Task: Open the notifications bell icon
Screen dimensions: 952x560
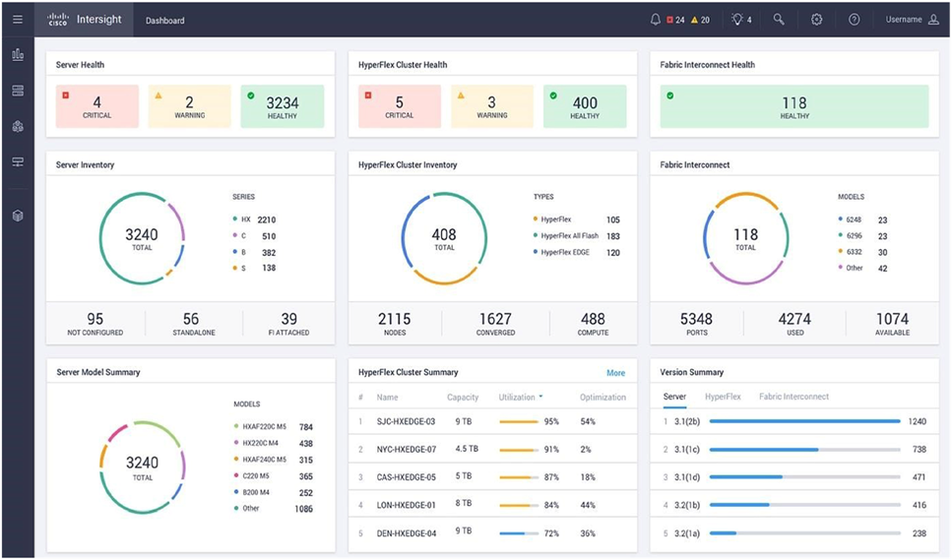Action: tap(656, 20)
